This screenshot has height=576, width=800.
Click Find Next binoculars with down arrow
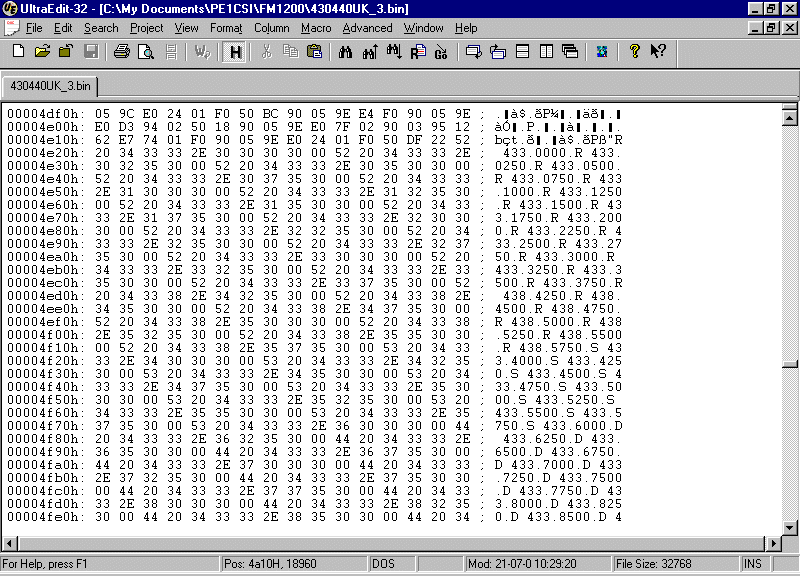pos(394,52)
